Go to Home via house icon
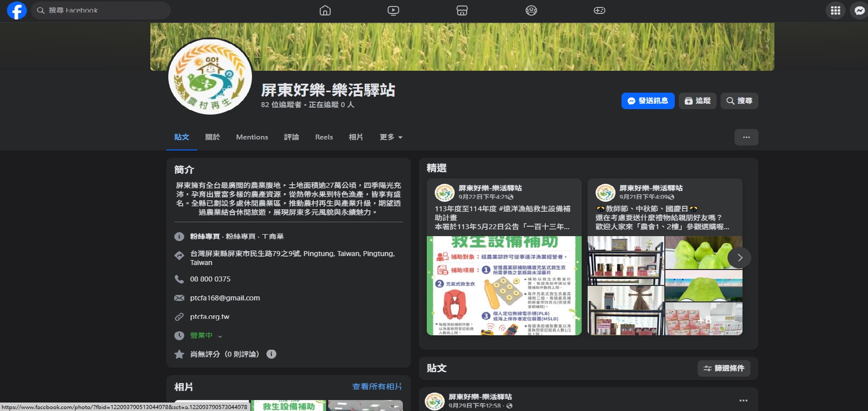 click(325, 10)
